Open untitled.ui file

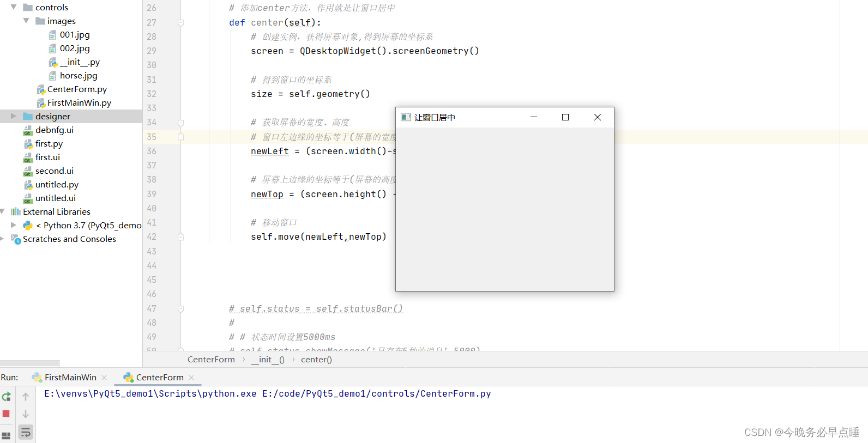[x=55, y=198]
